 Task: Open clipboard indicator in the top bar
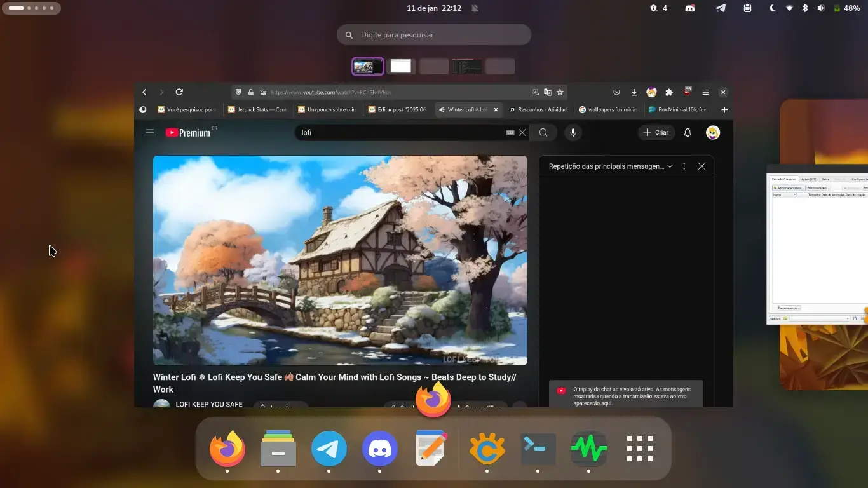(x=747, y=8)
